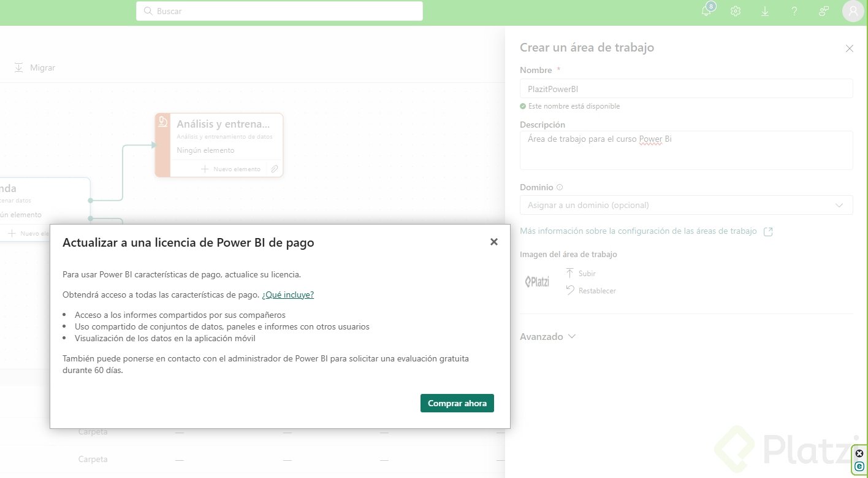Open the notifications bell

pos(707,11)
